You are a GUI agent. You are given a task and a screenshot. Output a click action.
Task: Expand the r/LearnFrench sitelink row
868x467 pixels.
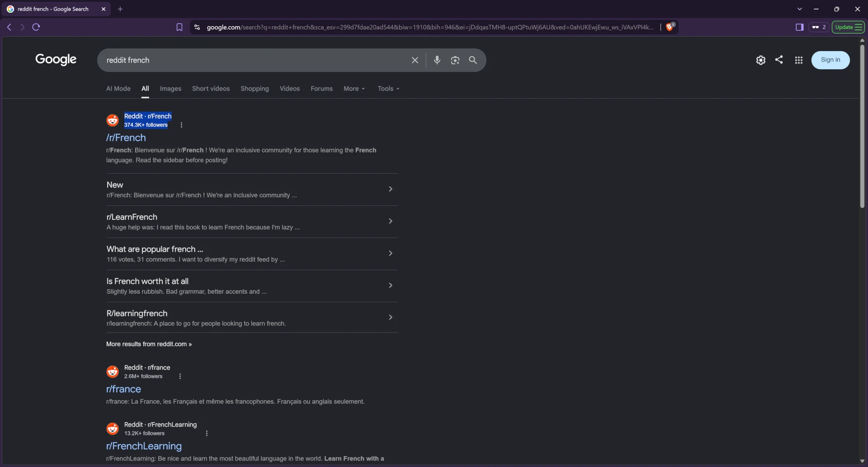tap(252, 222)
